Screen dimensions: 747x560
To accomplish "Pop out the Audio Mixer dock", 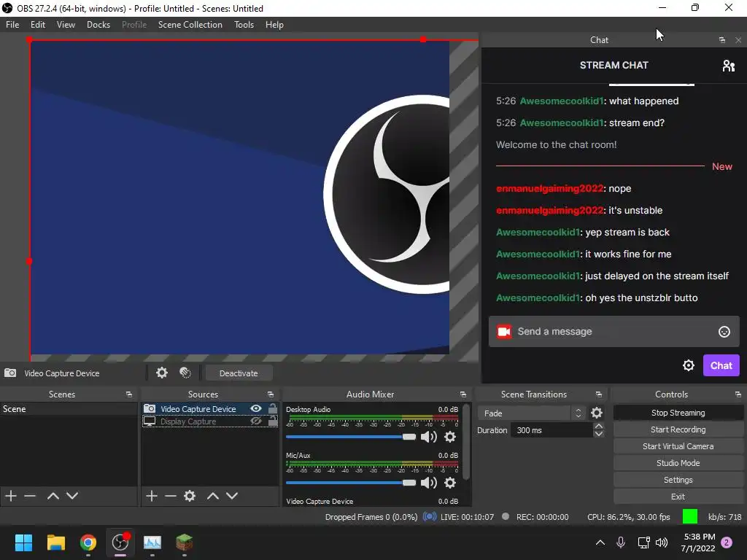I will (x=463, y=394).
